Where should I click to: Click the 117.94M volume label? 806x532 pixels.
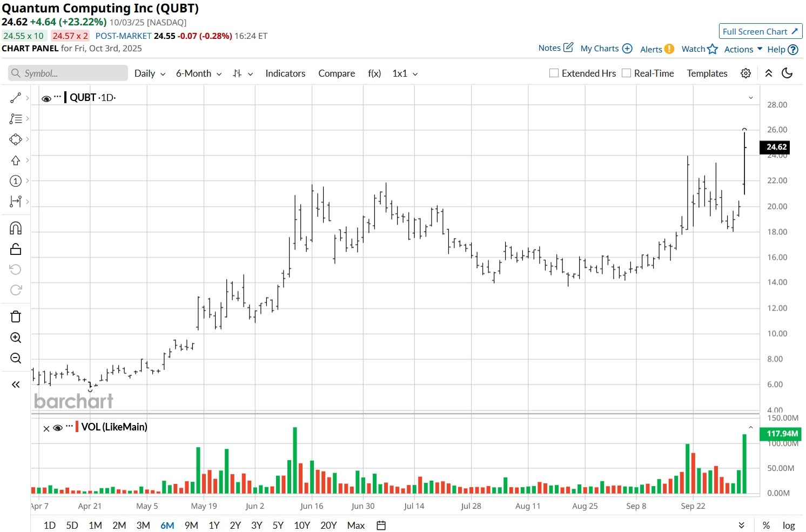(781, 434)
